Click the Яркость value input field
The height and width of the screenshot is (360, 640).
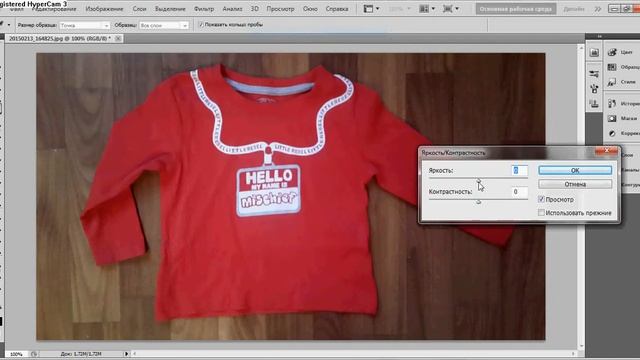coord(519,171)
